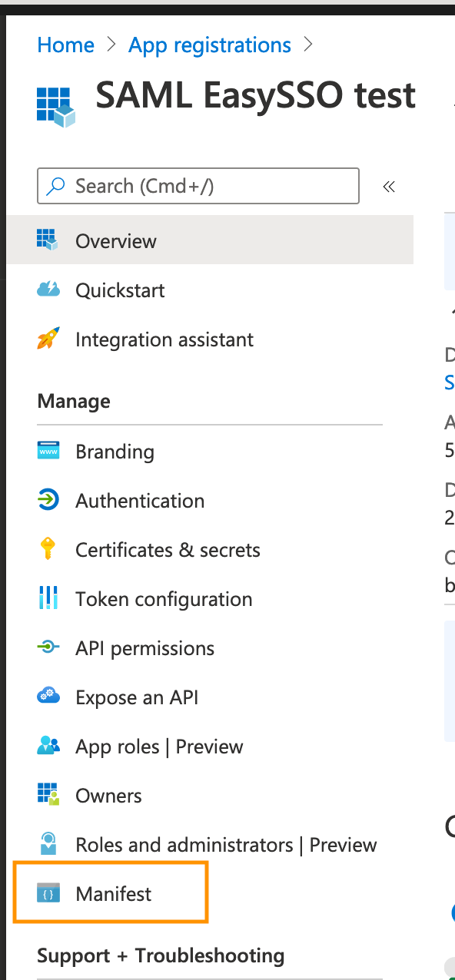Click the Support + Troubleshooting heading

pyautogui.click(x=161, y=955)
